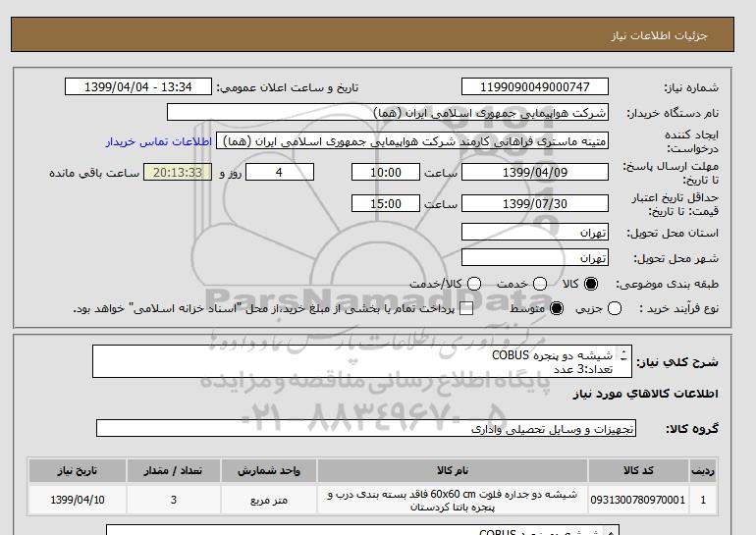Click the price validity date 1399/07/30
756x535 pixels.
click(535, 203)
